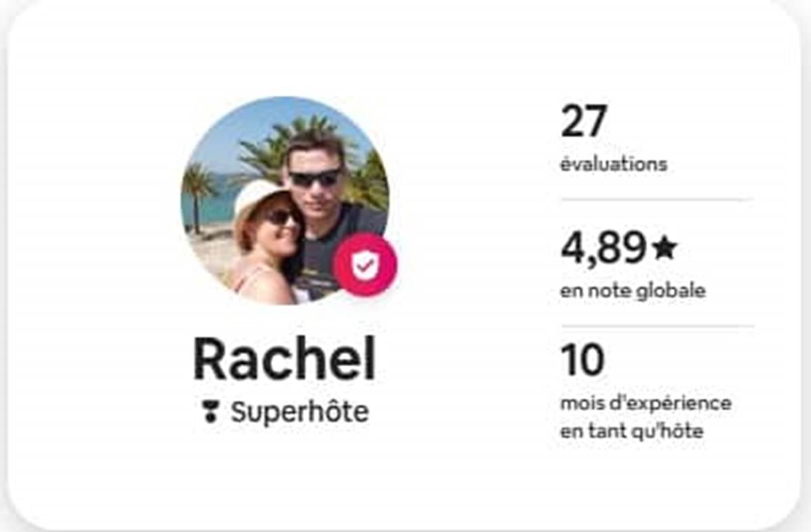The height and width of the screenshot is (532, 811).
Task: Open the évaluations label
Action: tap(613, 164)
